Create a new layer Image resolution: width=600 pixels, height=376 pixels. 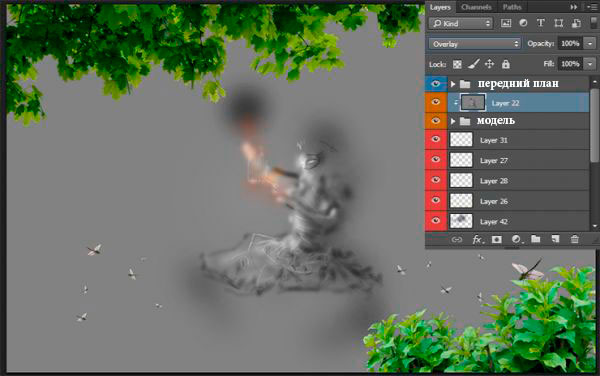(555, 239)
